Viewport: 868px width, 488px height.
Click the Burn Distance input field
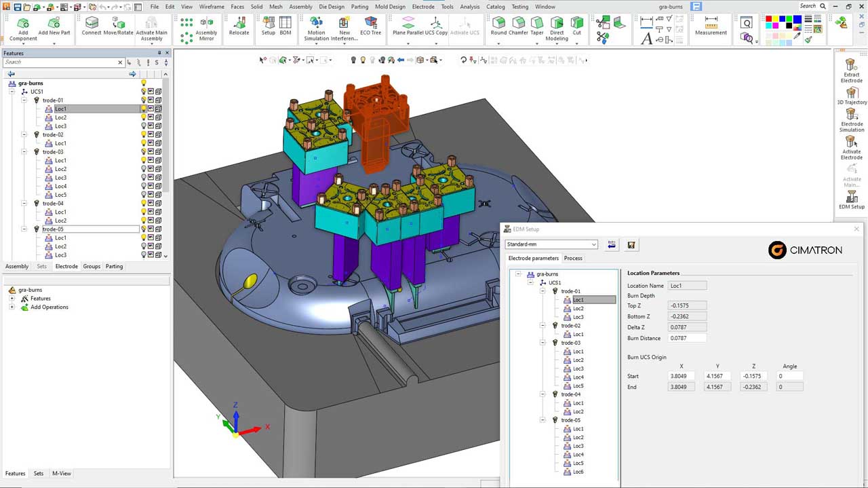click(x=687, y=338)
